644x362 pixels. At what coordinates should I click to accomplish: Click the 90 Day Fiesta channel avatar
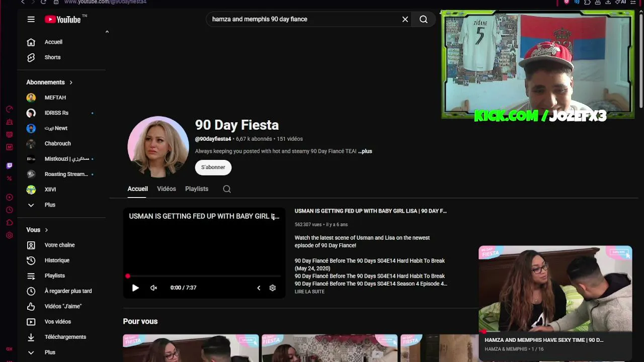(158, 147)
